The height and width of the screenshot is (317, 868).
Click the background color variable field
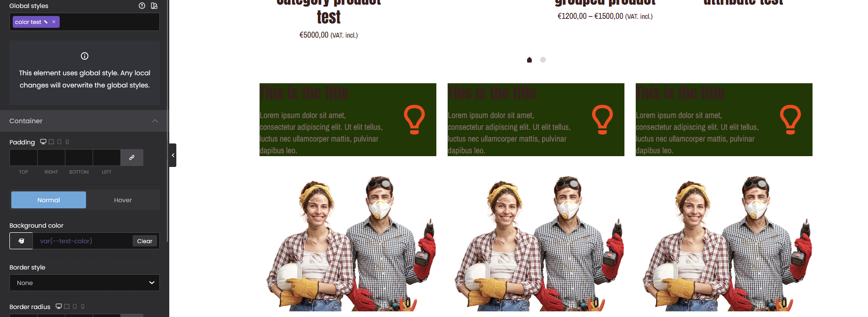tap(82, 241)
